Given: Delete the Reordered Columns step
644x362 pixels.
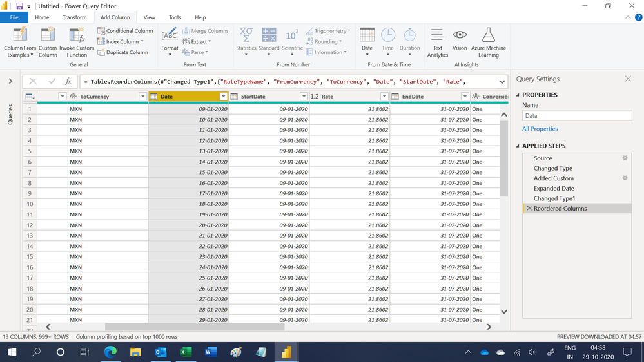Looking at the screenshot, I should click(x=529, y=209).
